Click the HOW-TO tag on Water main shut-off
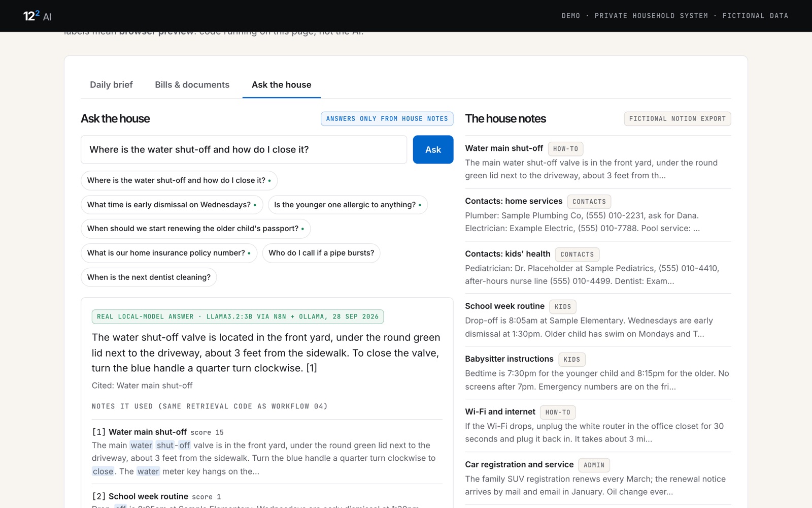 pyautogui.click(x=565, y=149)
